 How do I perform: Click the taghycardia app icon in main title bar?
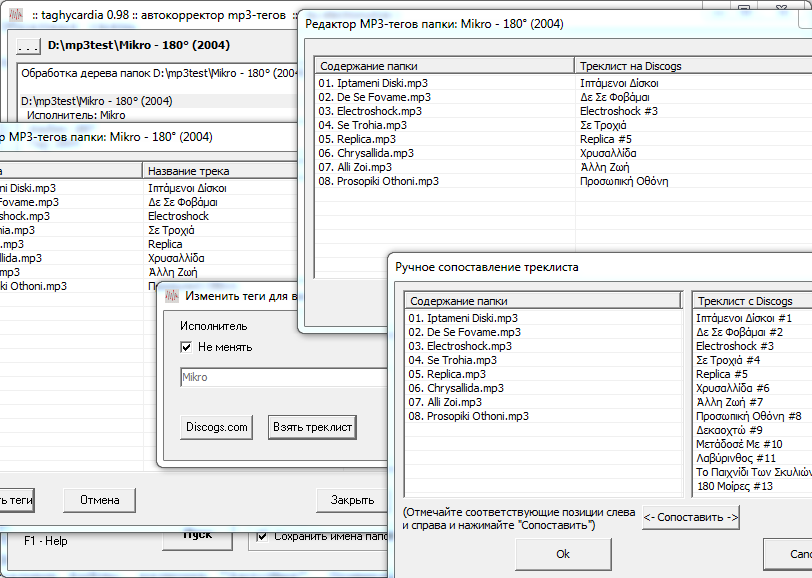(x=16, y=15)
